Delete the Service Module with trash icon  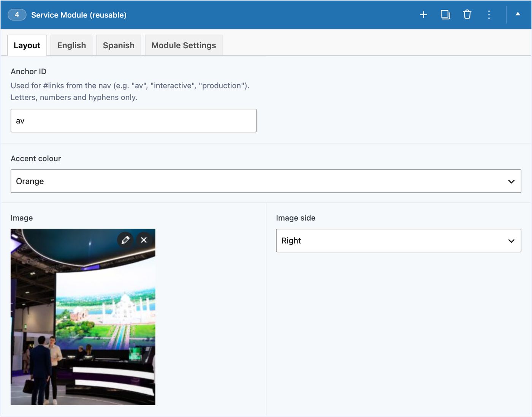[467, 15]
